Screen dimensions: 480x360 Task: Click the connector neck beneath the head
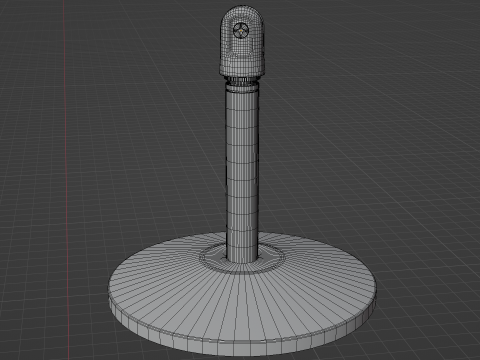(x=242, y=82)
